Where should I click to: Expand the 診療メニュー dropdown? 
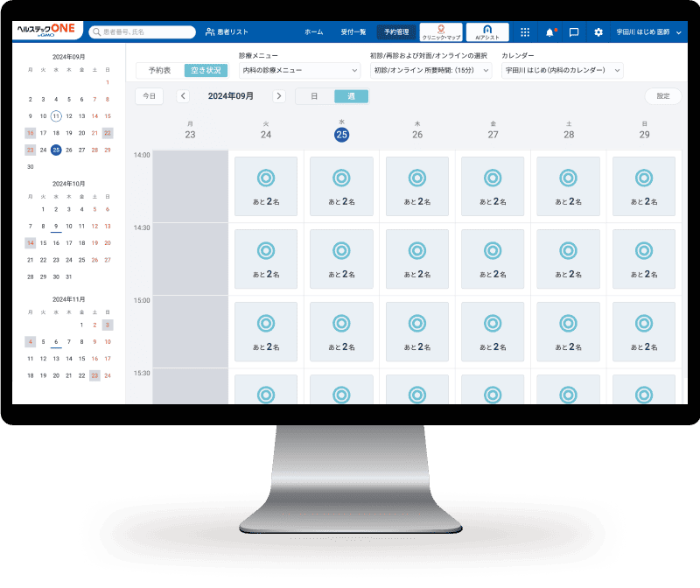[299, 70]
